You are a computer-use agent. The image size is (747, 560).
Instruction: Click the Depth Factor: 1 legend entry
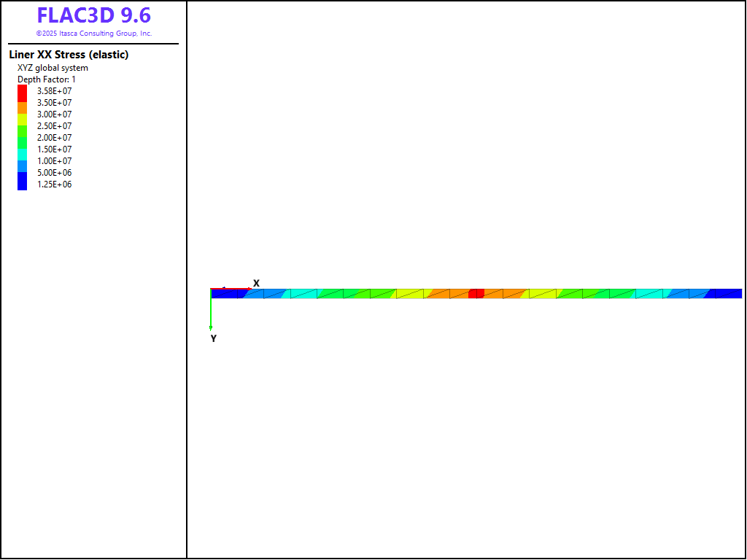47,79
